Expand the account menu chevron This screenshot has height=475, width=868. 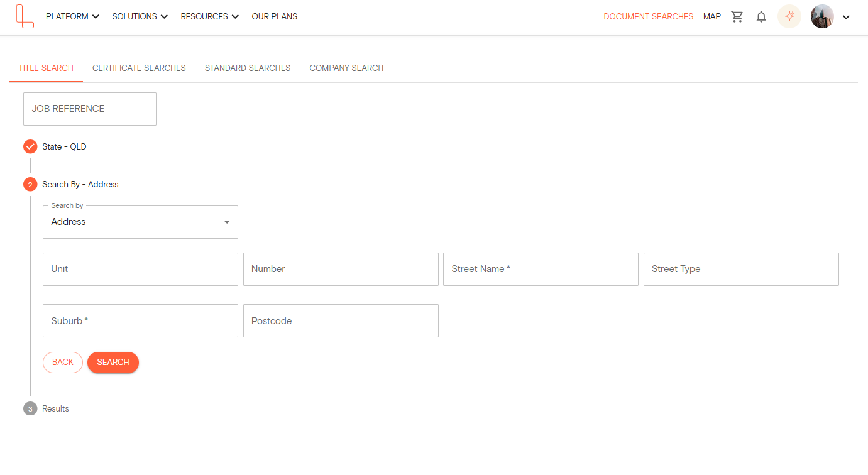[x=846, y=17]
